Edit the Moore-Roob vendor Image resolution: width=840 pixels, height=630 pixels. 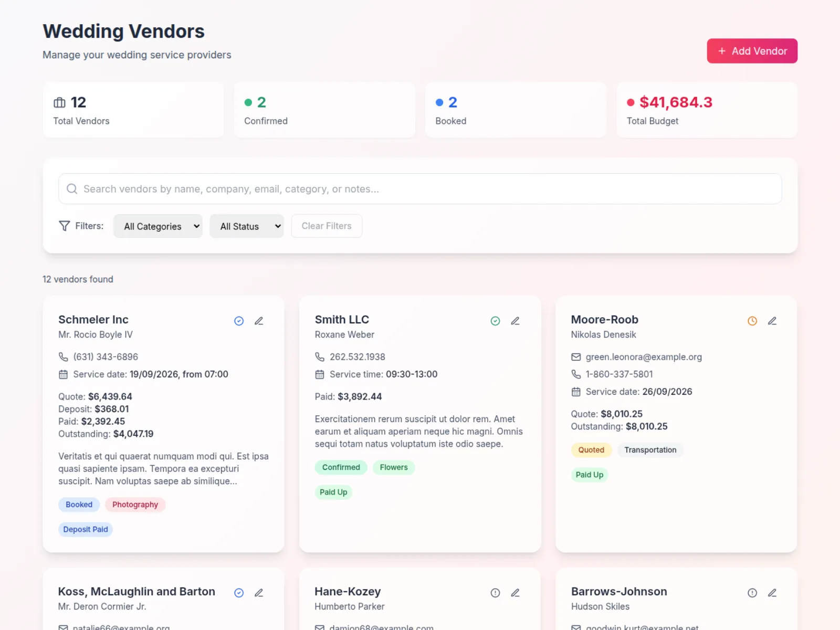(x=772, y=321)
